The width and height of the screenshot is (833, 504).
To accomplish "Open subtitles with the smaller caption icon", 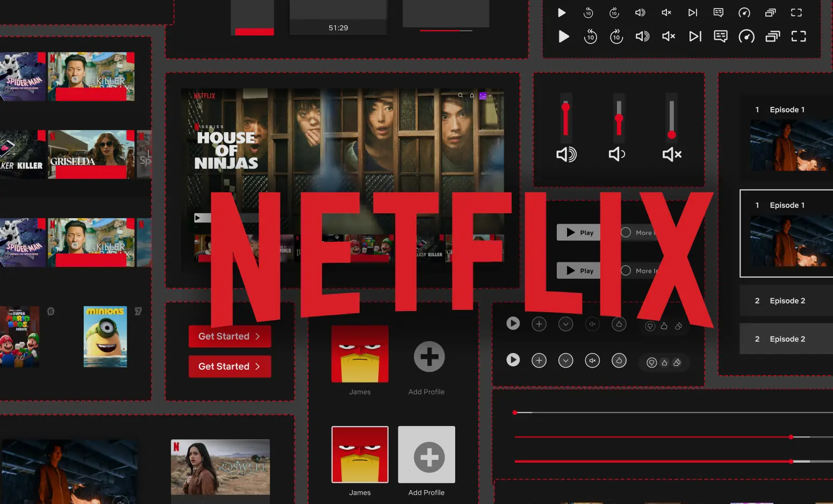I will click(719, 12).
